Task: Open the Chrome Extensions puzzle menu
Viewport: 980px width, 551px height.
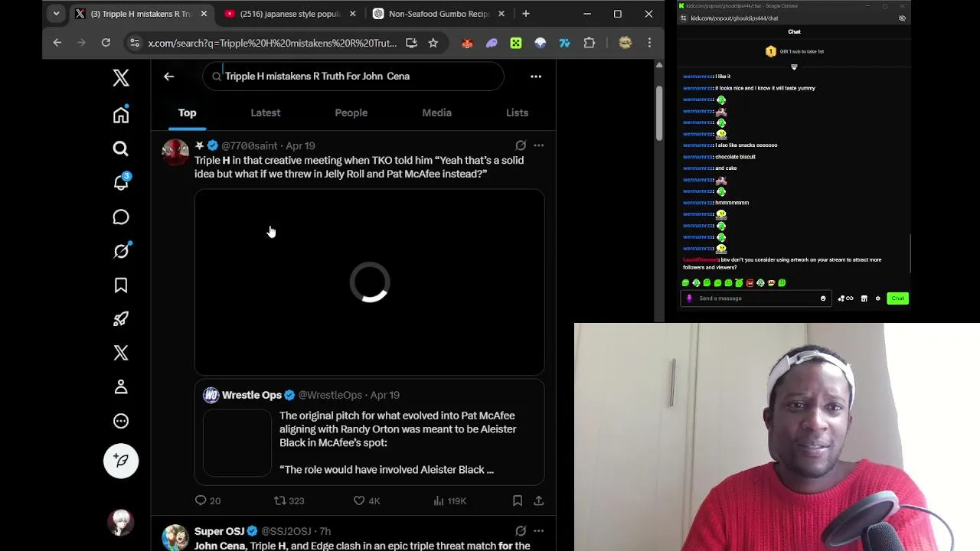Action: click(590, 43)
